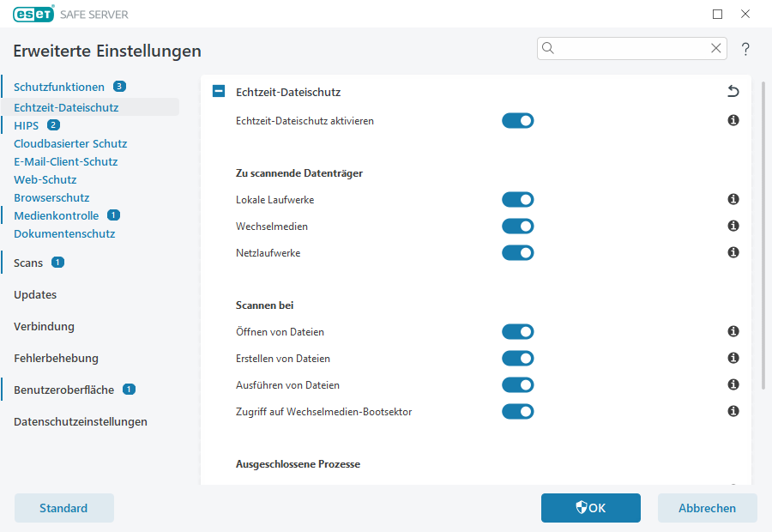Disable the Echtzeit-Dateischutz aktivieren toggle
This screenshot has height=532, width=772.
(x=518, y=121)
